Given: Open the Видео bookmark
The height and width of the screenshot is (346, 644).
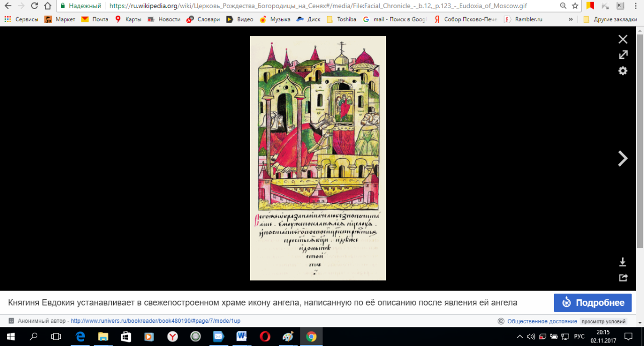Looking at the screenshot, I should click(x=239, y=19).
